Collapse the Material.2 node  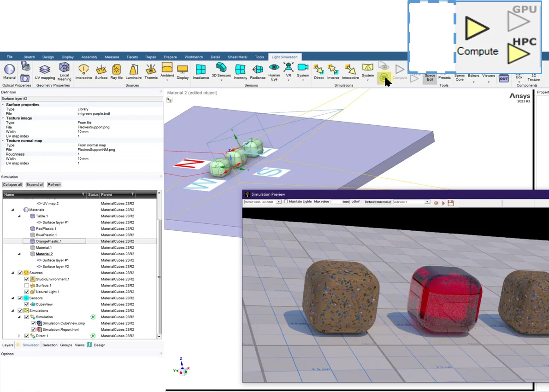(19, 254)
